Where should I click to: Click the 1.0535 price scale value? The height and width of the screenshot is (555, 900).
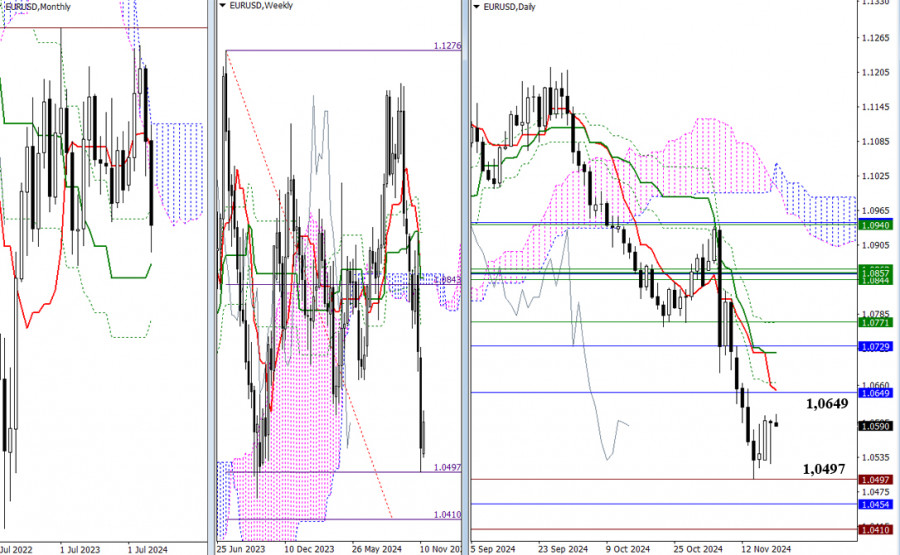[x=875, y=457]
